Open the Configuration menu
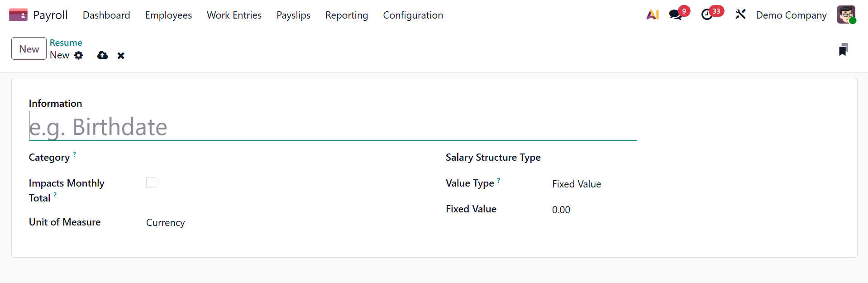Screen dimensions: 868x283 [413, 15]
